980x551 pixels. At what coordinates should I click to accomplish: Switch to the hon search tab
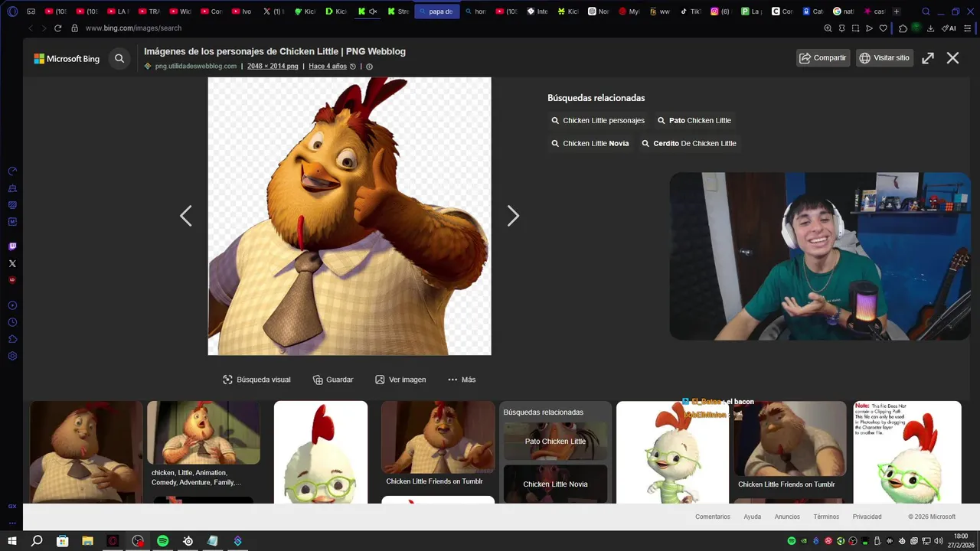pos(475,11)
